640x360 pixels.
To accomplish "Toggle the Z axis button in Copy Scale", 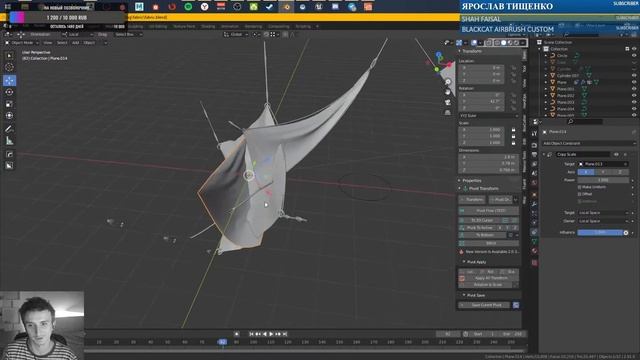I will click(x=620, y=172).
